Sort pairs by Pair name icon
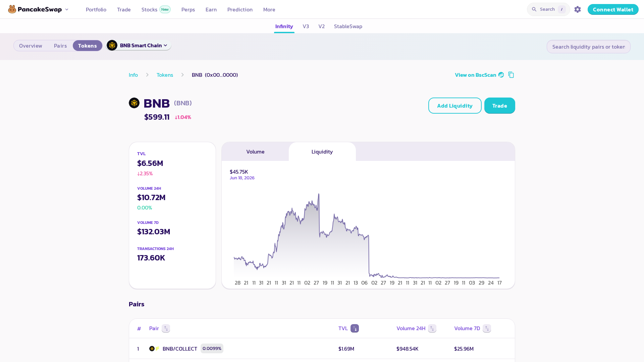 click(x=166, y=328)
